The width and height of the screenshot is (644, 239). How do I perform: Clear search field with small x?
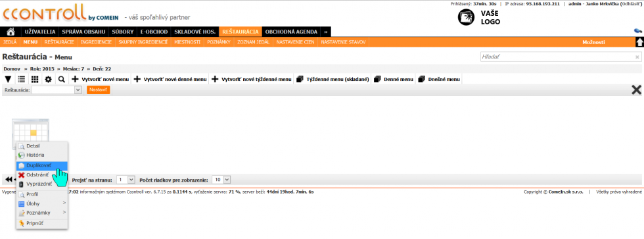[x=637, y=57]
